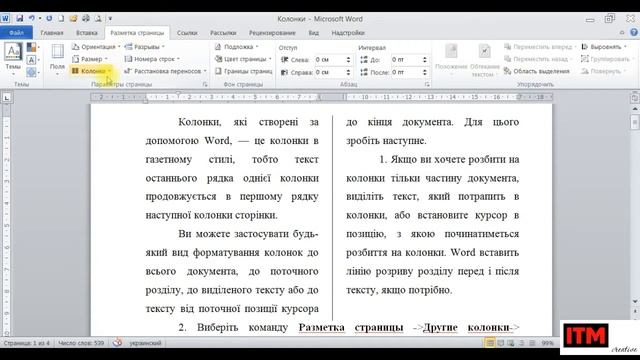Click the Save icon in quick access toolbar

click(x=19, y=18)
